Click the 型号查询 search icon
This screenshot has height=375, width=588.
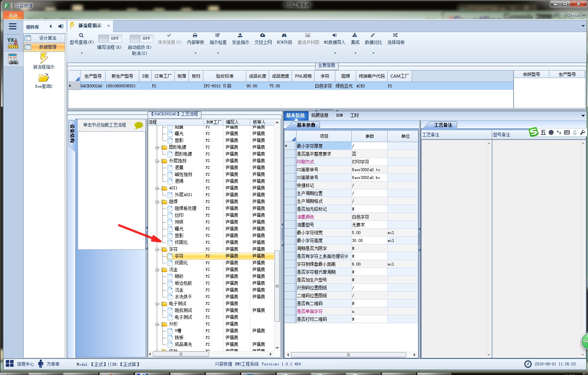tap(81, 35)
